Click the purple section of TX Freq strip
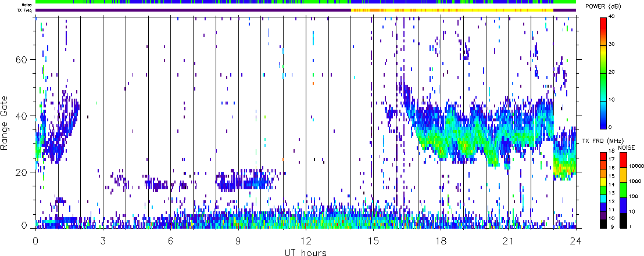This screenshot has height=256, width=644. pyautogui.click(x=193, y=10)
